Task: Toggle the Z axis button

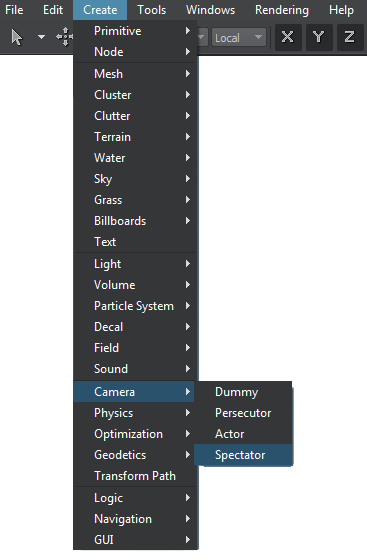Action: 350,37
